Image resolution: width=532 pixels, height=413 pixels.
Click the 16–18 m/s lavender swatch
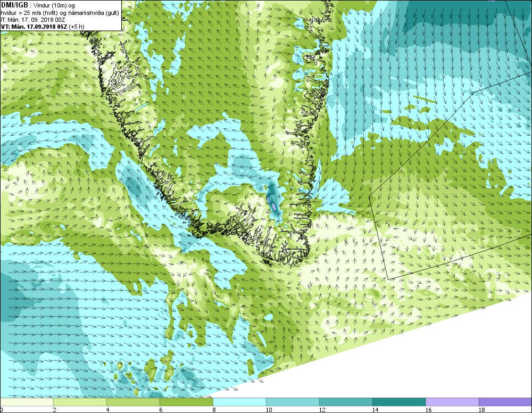coord(452,402)
